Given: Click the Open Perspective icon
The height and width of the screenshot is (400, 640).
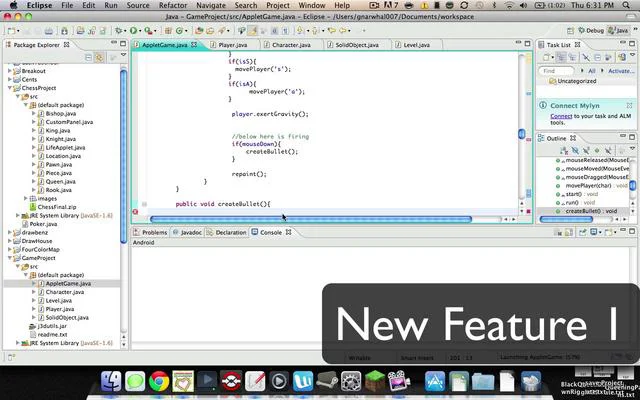Looking at the screenshot, I should [x=571, y=31].
